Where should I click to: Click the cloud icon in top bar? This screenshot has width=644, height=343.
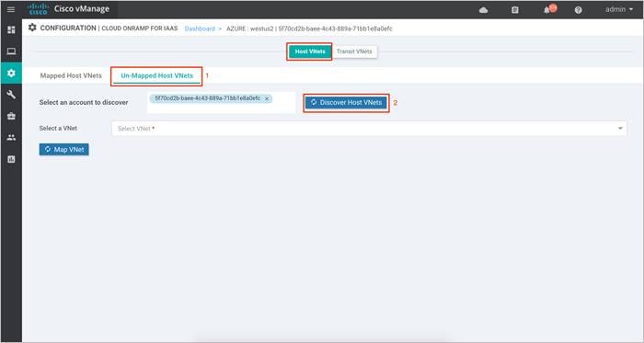[483, 10]
